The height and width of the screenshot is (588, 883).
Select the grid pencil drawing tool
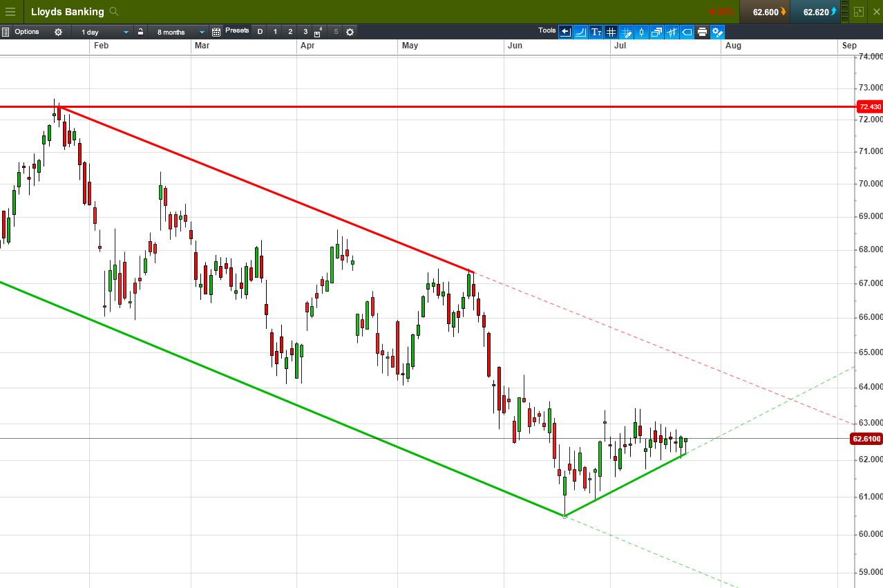point(626,32)
